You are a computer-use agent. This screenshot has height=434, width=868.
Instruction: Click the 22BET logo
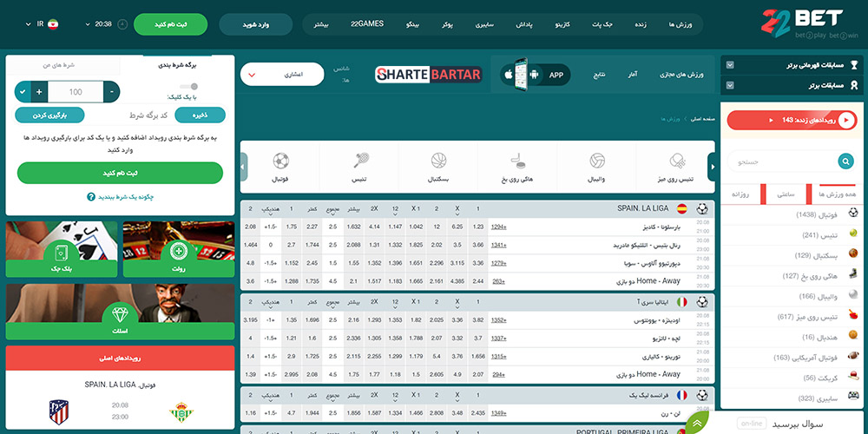point(809,23)
